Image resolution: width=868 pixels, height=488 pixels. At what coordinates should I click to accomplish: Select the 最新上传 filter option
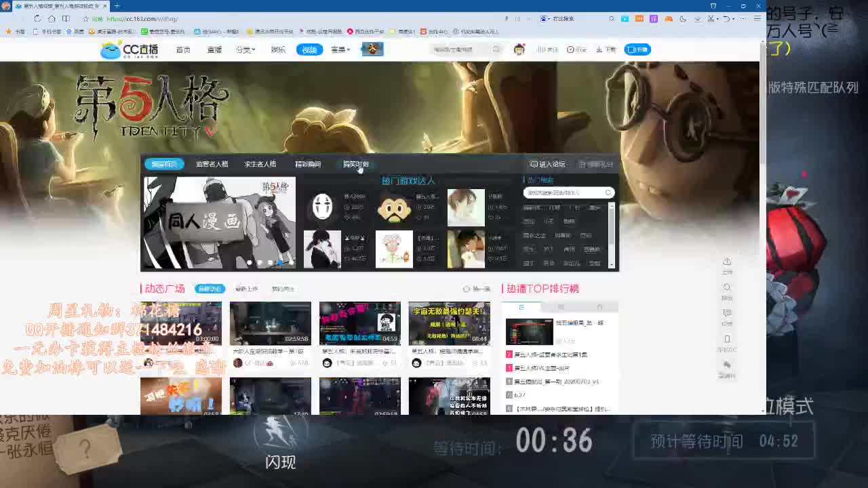(246, 289)
